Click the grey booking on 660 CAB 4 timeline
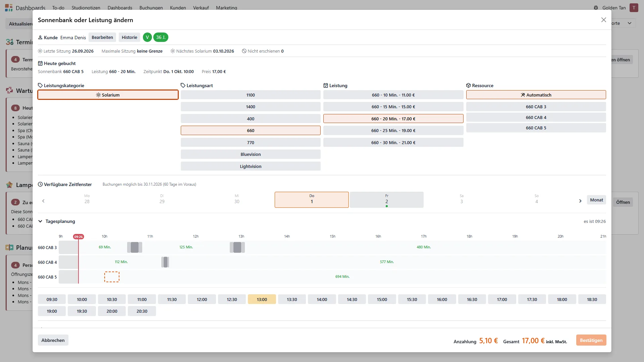 [x=165, y=262]
